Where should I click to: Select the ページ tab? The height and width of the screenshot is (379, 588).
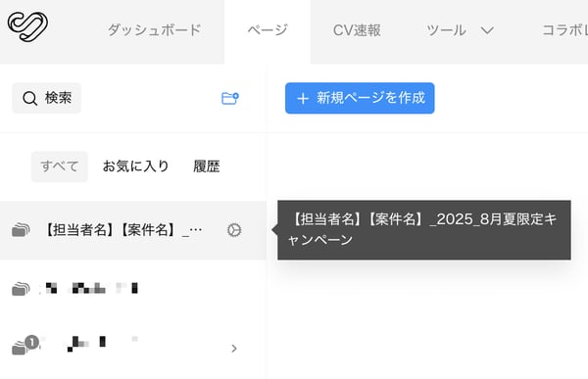(x=268, y=30)
